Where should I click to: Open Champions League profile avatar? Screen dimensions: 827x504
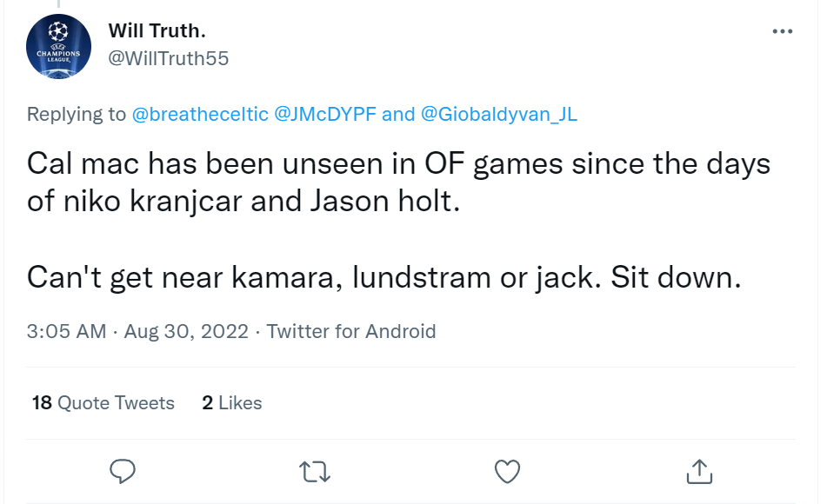coord(58,46)
